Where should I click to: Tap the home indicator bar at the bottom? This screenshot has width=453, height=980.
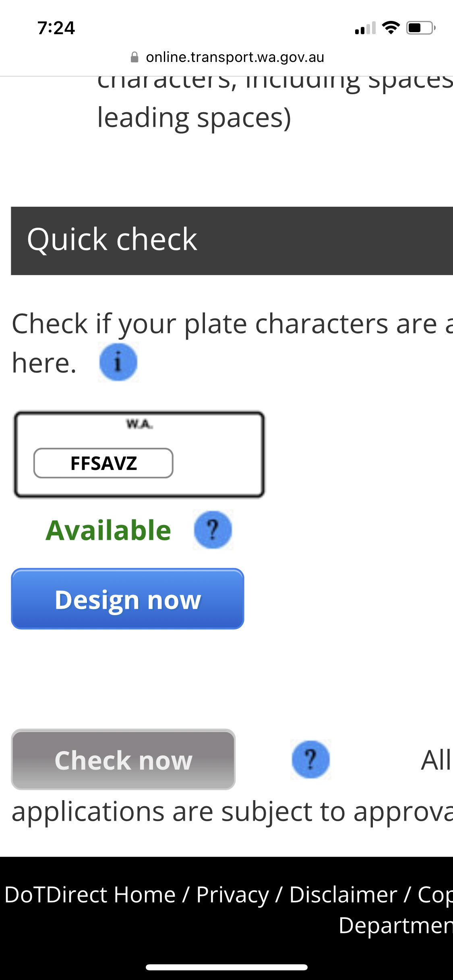(x=226, y=967)
